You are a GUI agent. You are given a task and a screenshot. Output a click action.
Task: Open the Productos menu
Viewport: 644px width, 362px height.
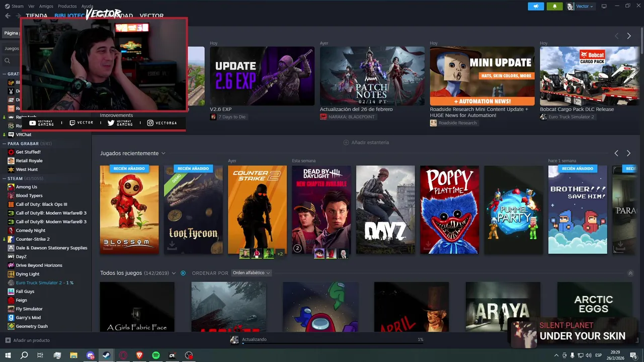pyautogui.click(x=67, y=6)
